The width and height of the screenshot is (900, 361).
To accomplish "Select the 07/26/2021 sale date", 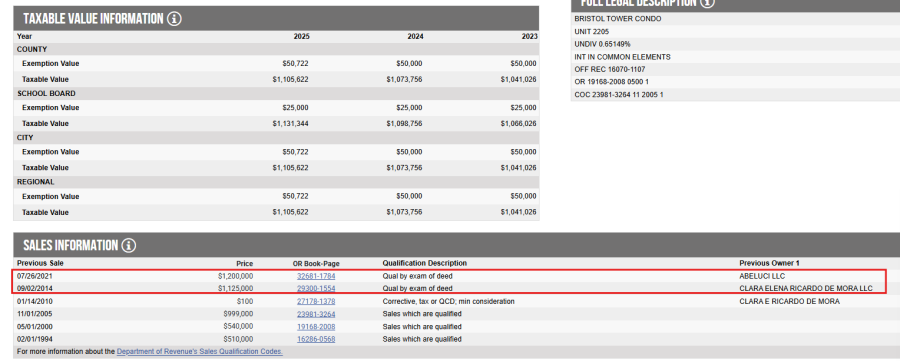I will pyautogui.click(x=34, y=277).
